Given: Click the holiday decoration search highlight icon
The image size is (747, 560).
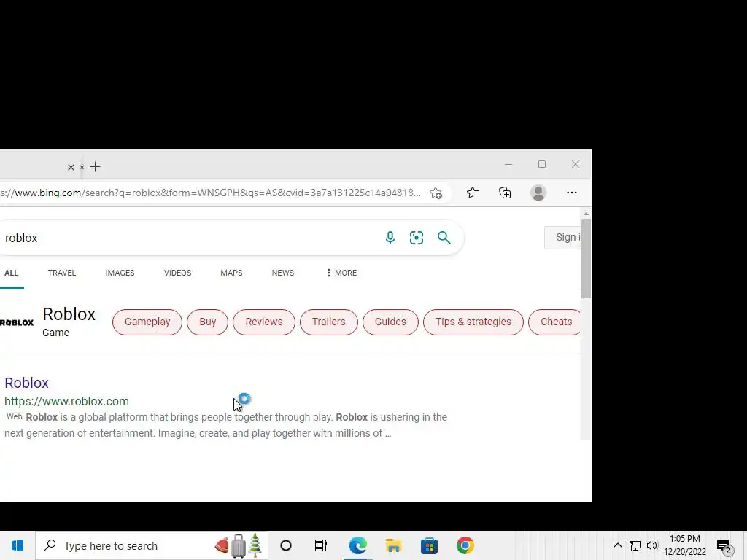Looking at the screenshot, I should click(239, 545).
